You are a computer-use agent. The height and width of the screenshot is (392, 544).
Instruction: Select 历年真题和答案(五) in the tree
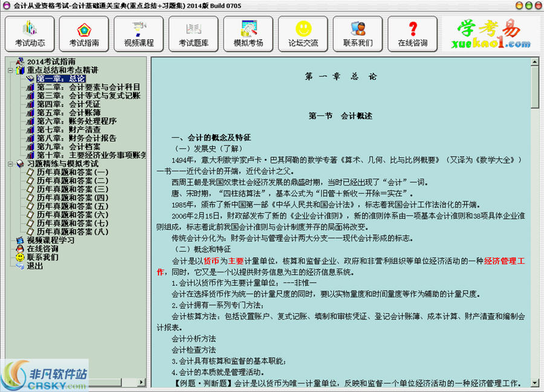(x=72, y=206)
